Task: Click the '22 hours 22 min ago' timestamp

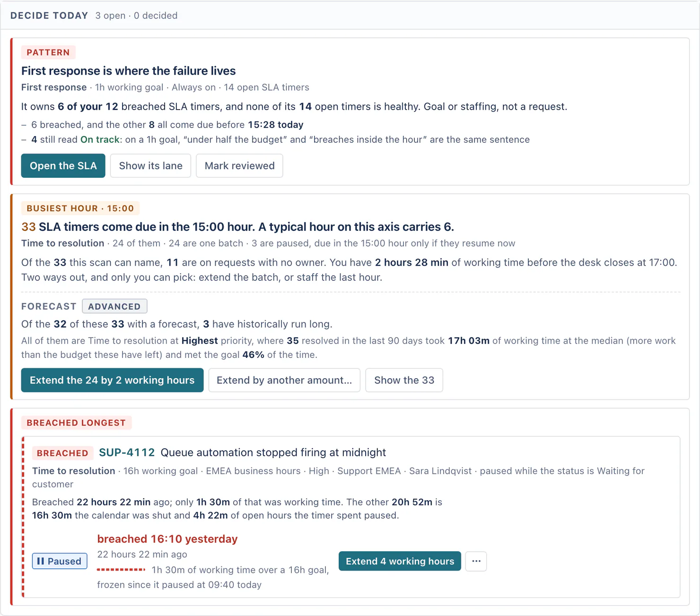Action: [142, 555]
